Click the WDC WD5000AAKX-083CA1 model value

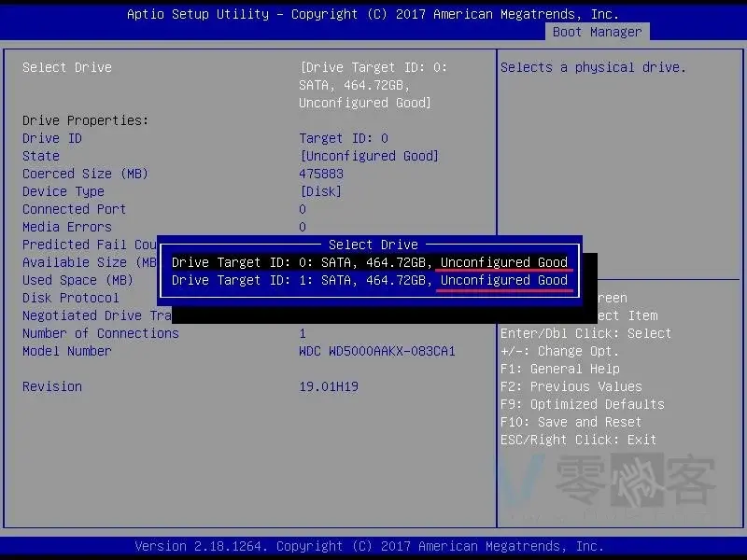point(377,351)
